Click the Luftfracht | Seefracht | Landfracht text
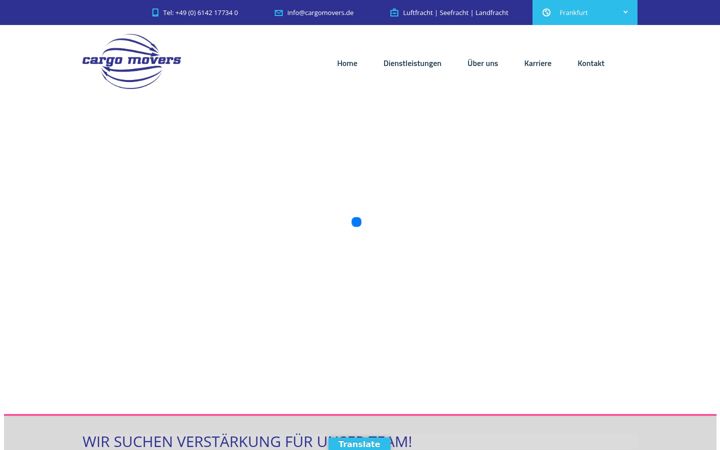 pyautogui.click(x=456, y=13)
